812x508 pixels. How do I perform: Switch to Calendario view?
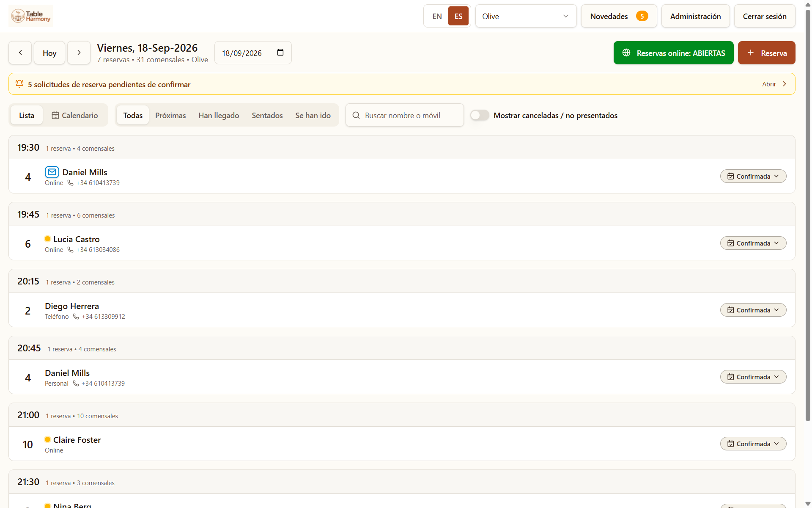click(x=75, y=115)
